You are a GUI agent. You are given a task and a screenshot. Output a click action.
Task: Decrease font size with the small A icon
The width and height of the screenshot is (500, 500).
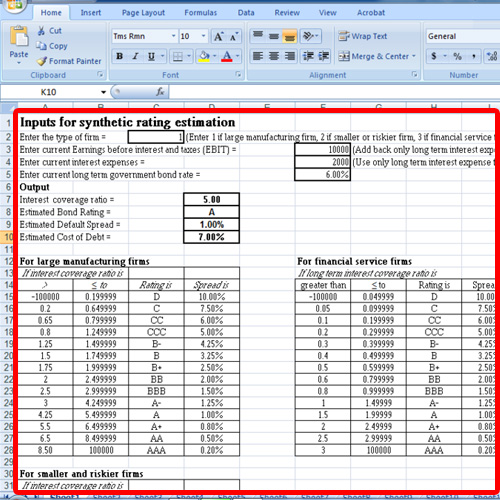[233, 36]
